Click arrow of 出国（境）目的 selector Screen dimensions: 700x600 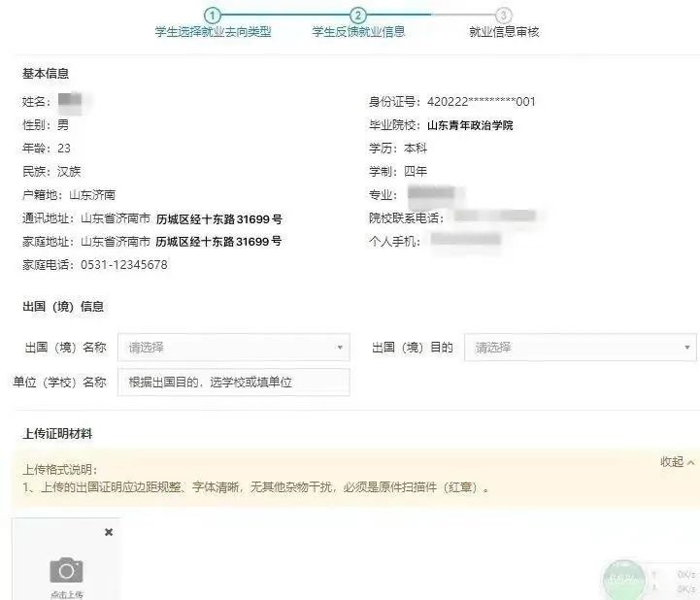click(687, 348)
